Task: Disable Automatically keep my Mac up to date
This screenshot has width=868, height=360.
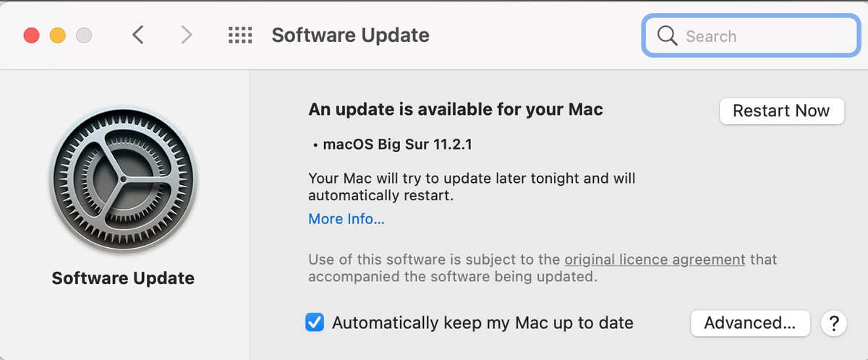Action: 315,322
